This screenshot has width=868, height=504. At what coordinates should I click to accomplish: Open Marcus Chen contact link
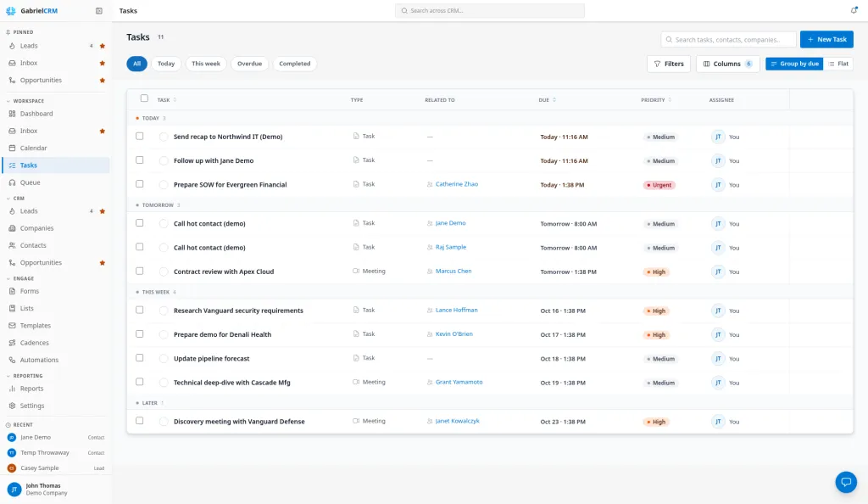point(453,271)
